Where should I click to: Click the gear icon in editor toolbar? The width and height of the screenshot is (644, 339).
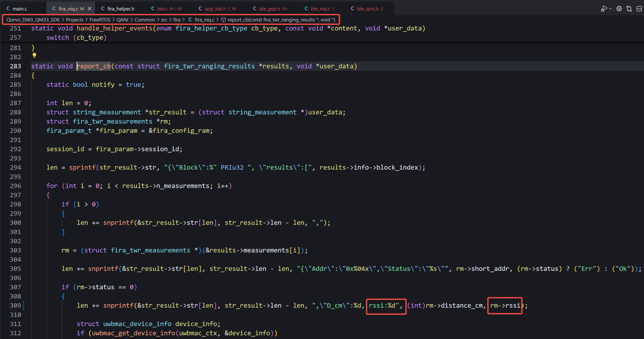pyautogui.click(x=619, y=9)
